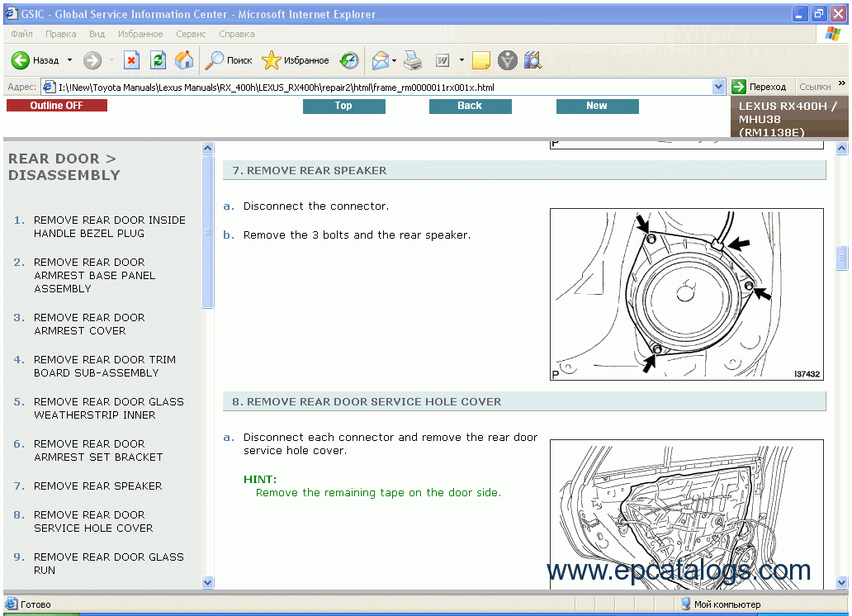
Task: Open the Вид menu
Action: click(x=97, y=34)
